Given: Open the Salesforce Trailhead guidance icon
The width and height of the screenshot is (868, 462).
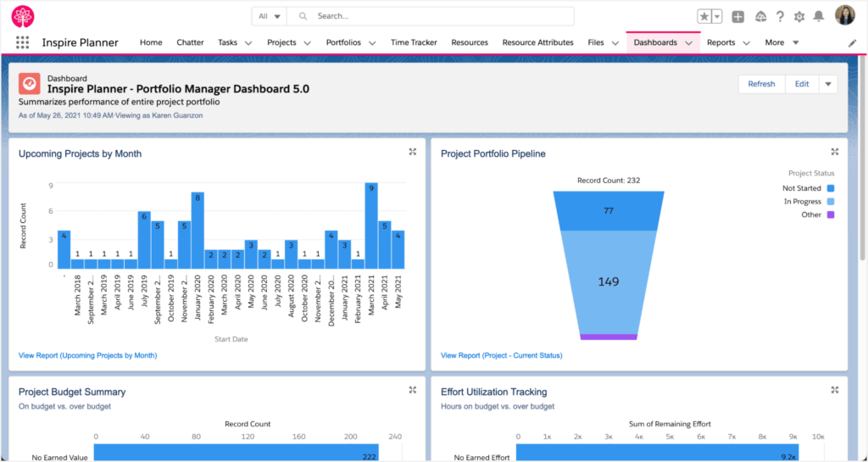Looking at the screenshot, I should click(x=760, y=17).
